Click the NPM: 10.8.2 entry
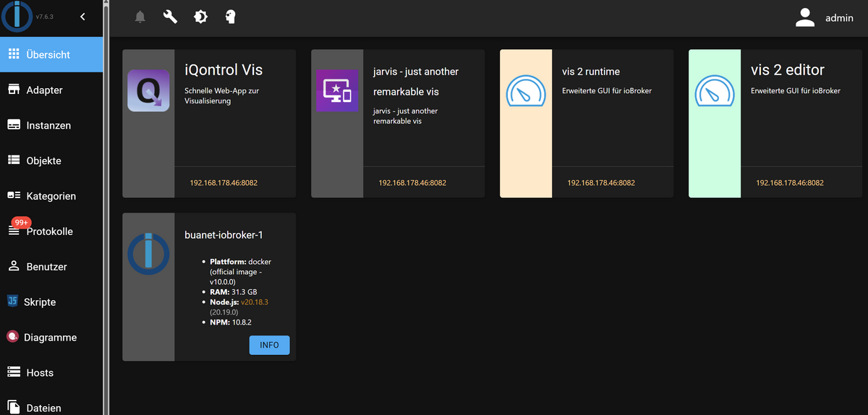868x415 pixels. [x=231, y=322]
